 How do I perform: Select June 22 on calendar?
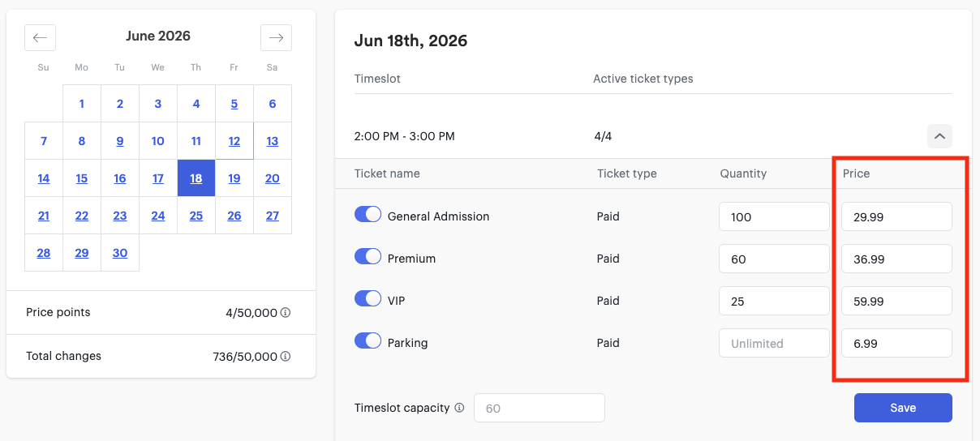pos(82,216)
